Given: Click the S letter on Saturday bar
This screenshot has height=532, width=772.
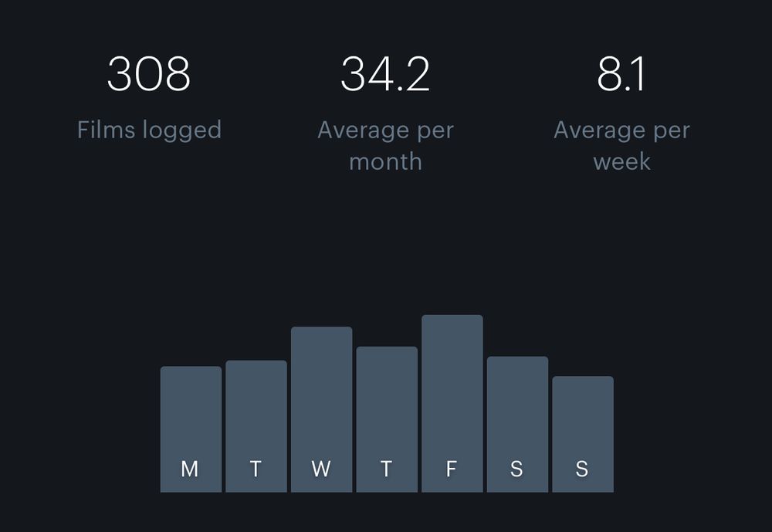Looking at the screenshot, I should coord(516,469).
